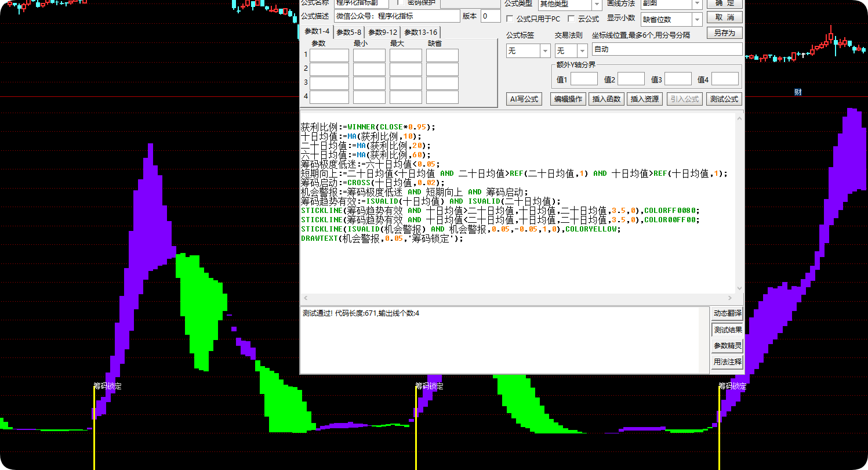
Task: Toggle the 密码保护 checkbox
Action: click(400, 2)
